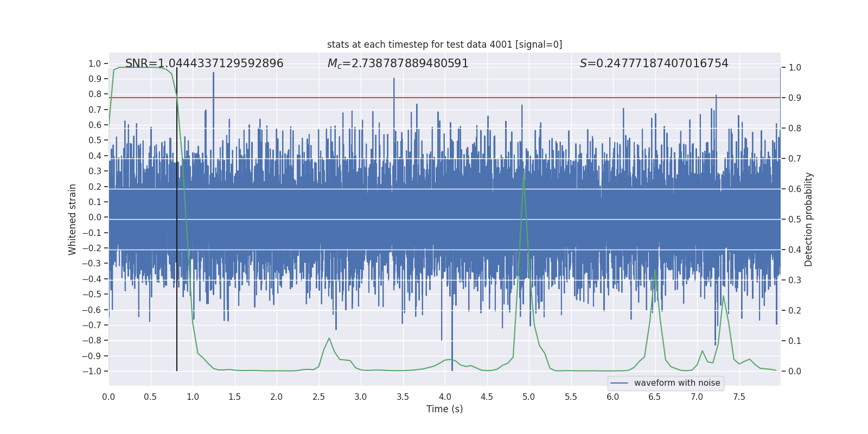
Task: Click the 0.9 tick on Whitened strain axis
Action: pyautogui.click(x=95, y=79)
